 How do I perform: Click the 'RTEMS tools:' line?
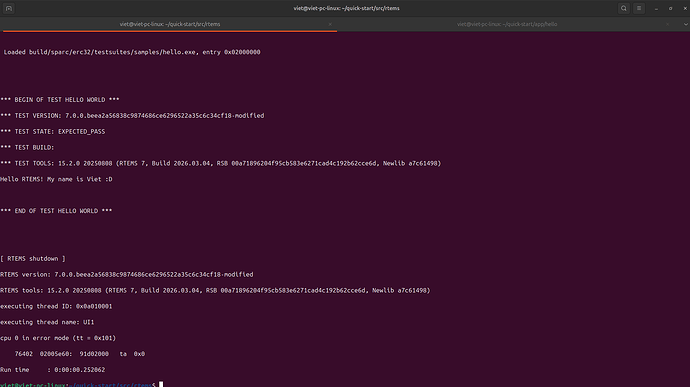215,290
